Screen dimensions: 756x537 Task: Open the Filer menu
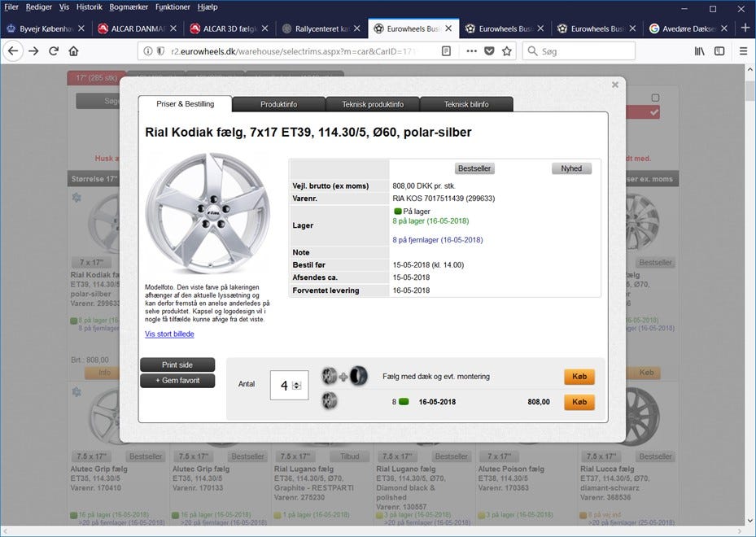point(11,7)
